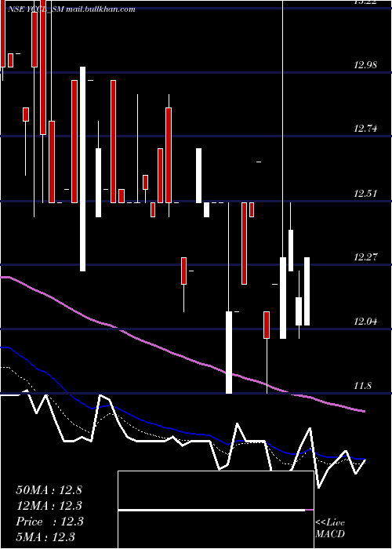
Task: Click the <<Live label
Action: [x=330, y=523]
